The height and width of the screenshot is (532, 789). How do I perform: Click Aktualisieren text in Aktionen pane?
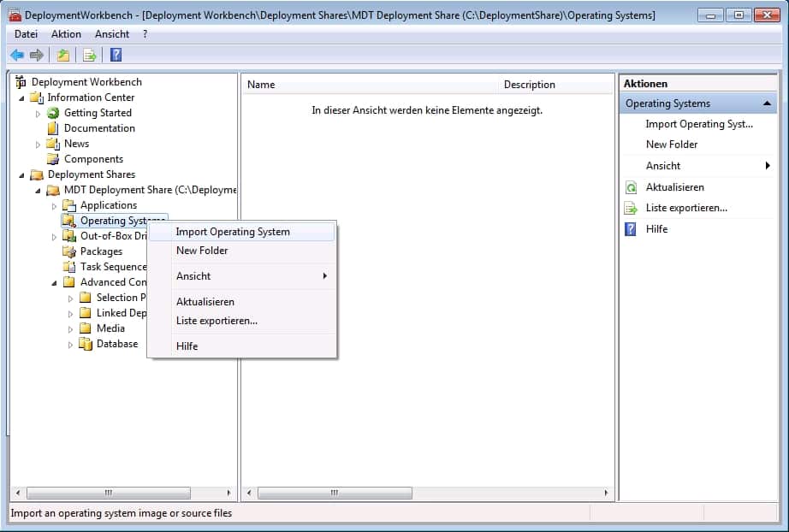[675, 187]
